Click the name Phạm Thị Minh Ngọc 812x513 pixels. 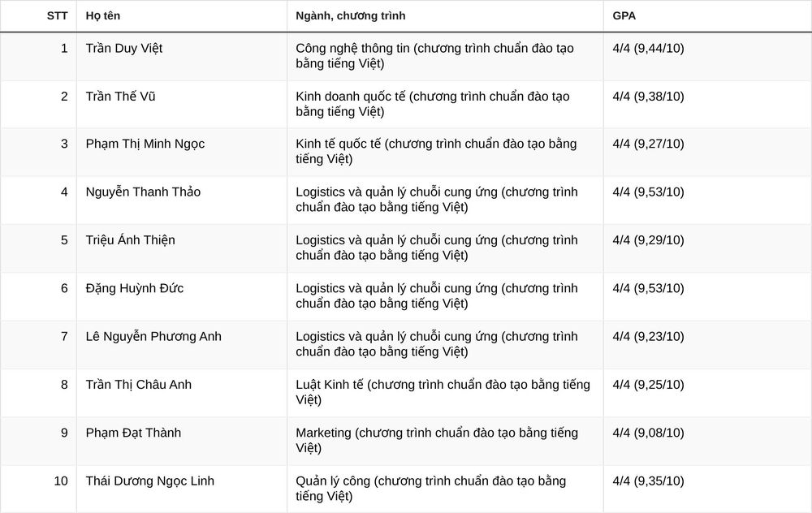[145, 144]
